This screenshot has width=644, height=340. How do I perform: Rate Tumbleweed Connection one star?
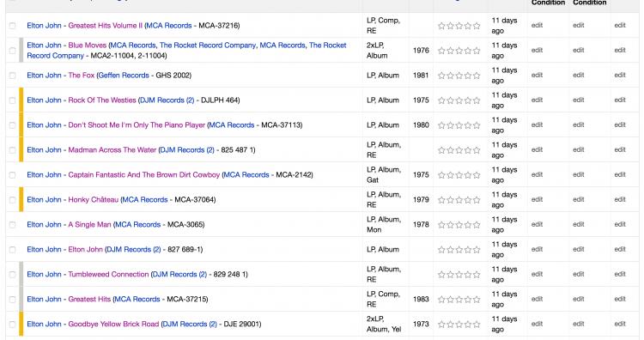click(441, 275)
